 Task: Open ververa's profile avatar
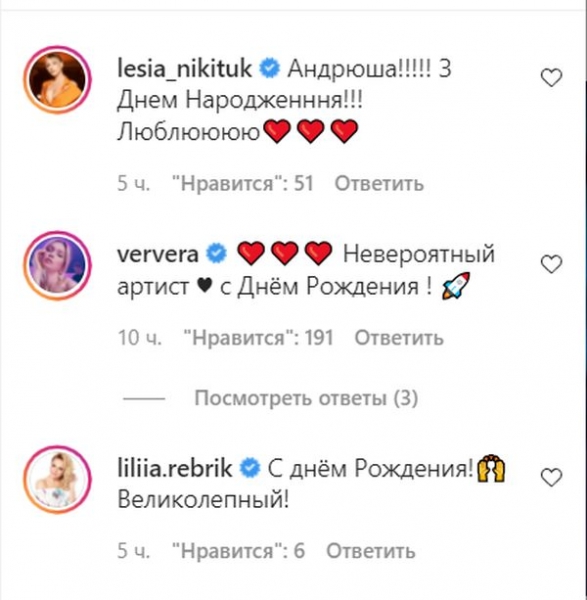pyautogui.click(x=57, y=265)
